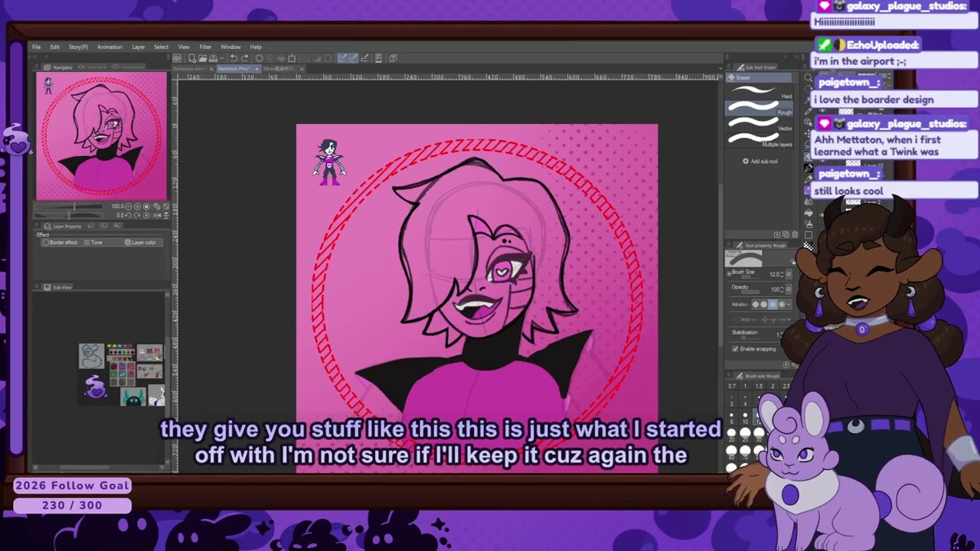This screenshot has width=980, height=551.
Task: Select the Tone effect option
Action: [93, 243]
